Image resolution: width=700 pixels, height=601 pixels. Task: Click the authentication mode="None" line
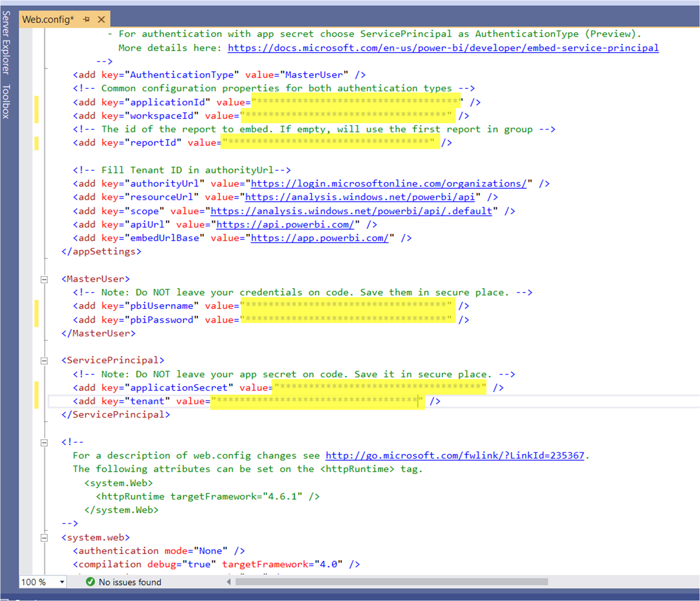[x=159, y=551]
